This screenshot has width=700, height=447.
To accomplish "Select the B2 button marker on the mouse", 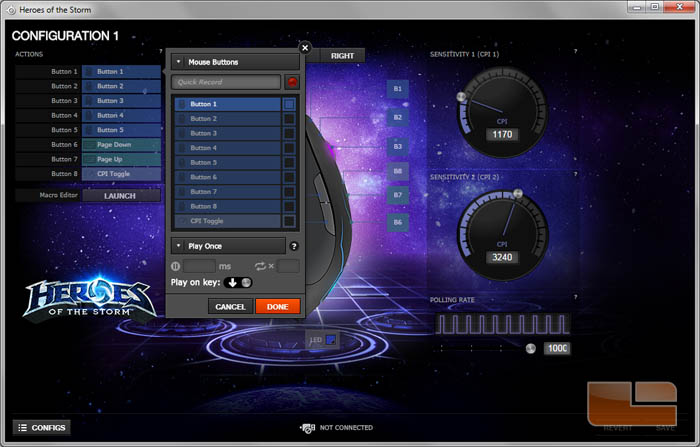I will point(397,117).
